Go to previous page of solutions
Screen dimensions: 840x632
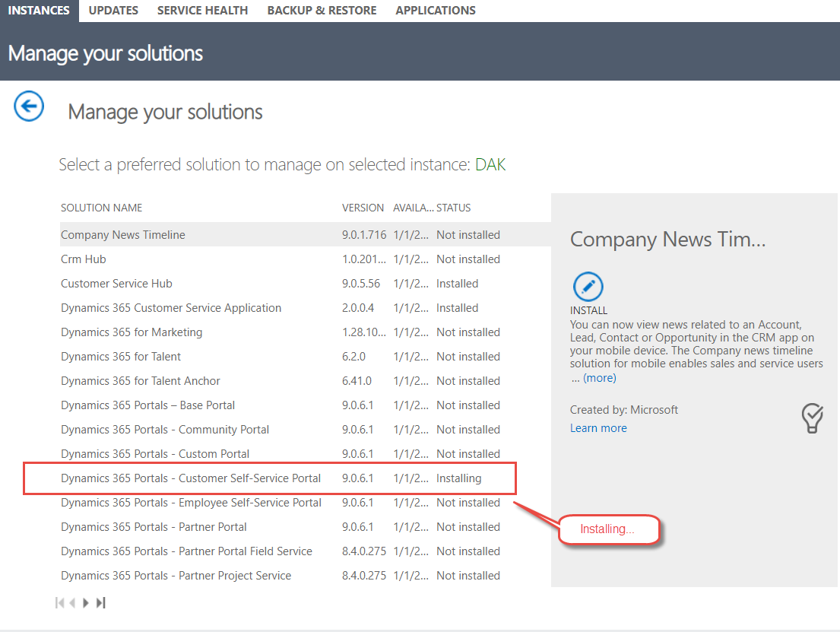72,603
